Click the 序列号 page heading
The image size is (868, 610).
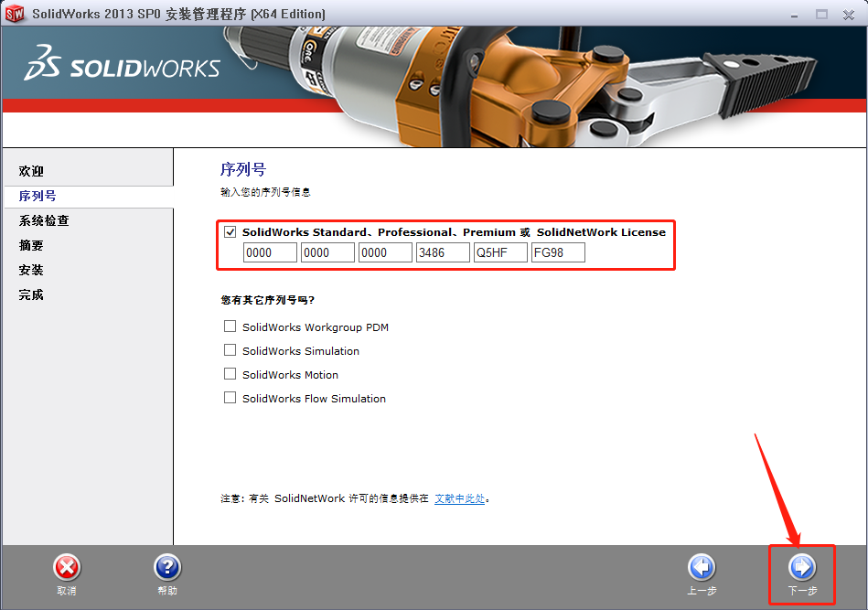(243, 169)
